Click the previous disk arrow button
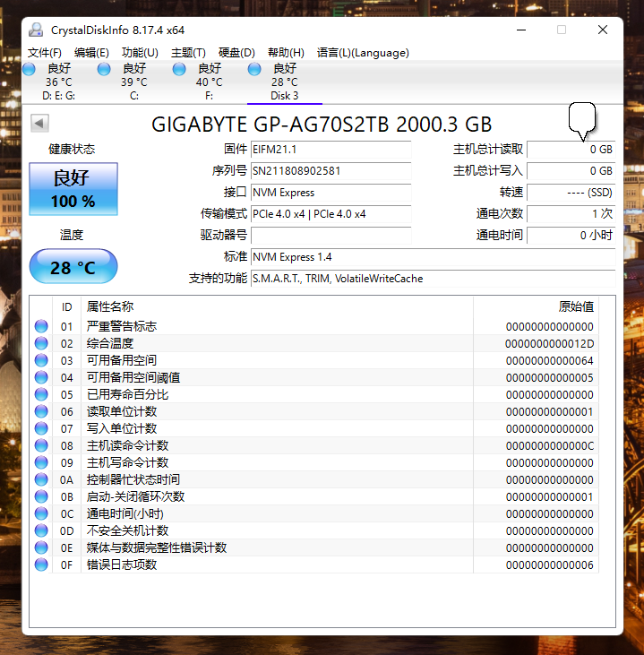The image size is (644, 655). click(x=39, y=124)
